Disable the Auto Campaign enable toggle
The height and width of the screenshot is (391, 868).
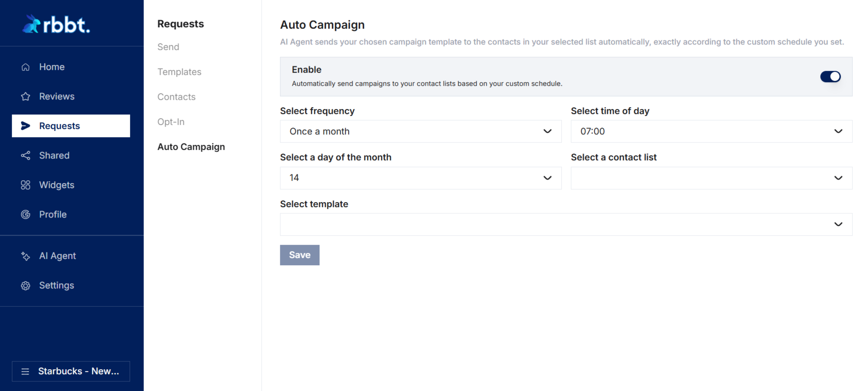click(830, 77)
